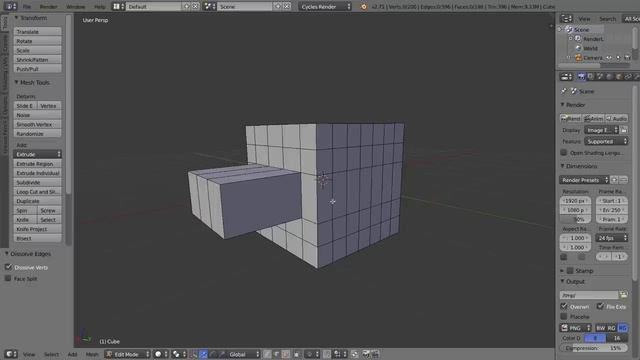
Task: Open the pivot point selector
Action: pyautogui.click(x=180, y=354)
